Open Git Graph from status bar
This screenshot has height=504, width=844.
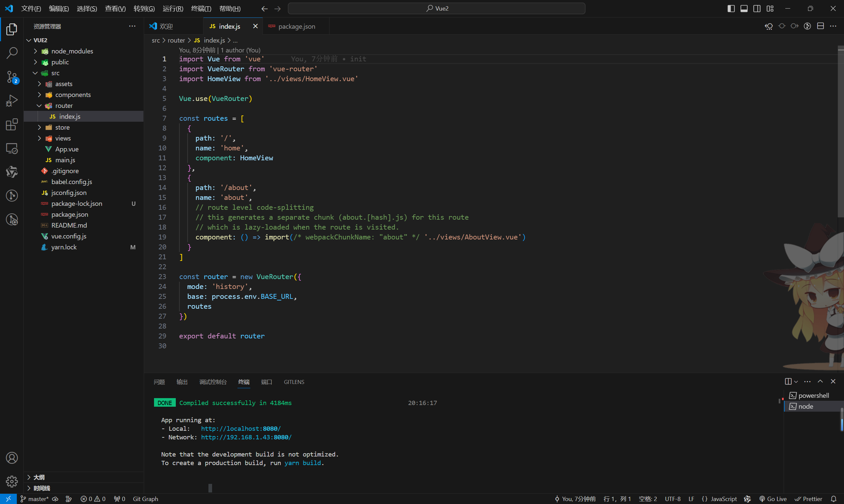pyautogui.click(x=145, y=499)
